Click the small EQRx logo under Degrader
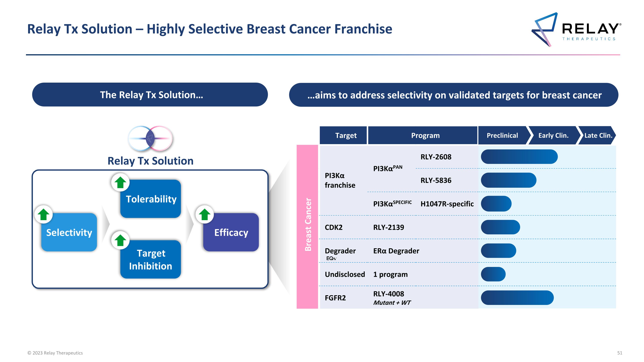Viewport: 644px width, 362px height. pos(331,259)
